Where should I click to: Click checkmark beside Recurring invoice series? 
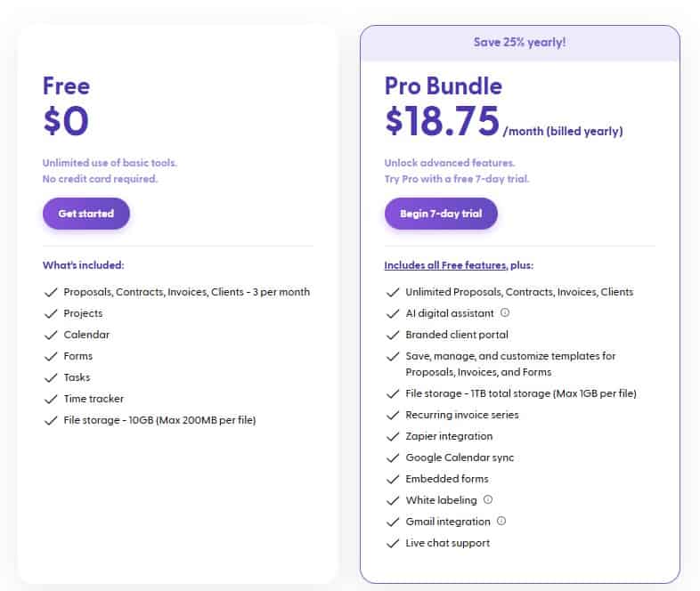click(392, 415)
